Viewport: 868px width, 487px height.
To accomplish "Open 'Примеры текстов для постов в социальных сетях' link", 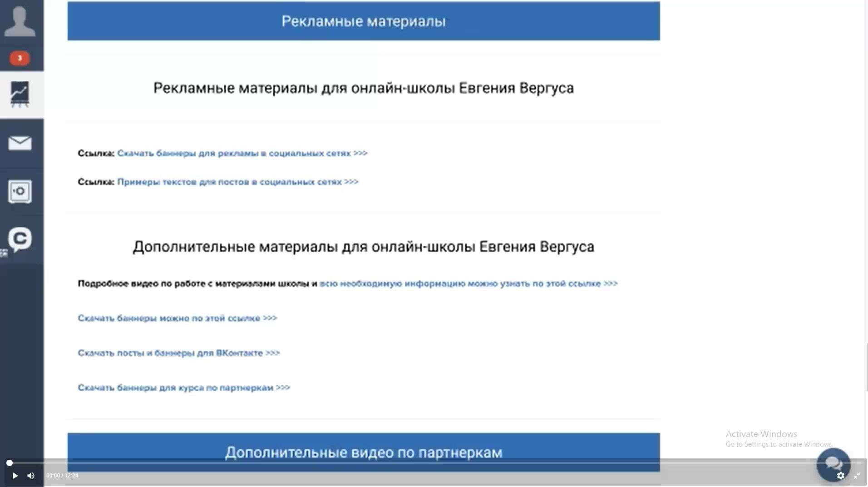I will tap(238, 182).
